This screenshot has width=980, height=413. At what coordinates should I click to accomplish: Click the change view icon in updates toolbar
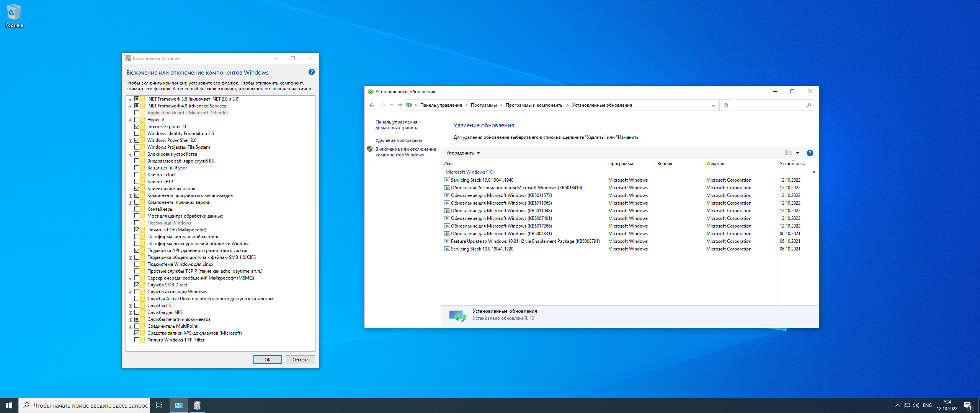(x=789, y=153)
